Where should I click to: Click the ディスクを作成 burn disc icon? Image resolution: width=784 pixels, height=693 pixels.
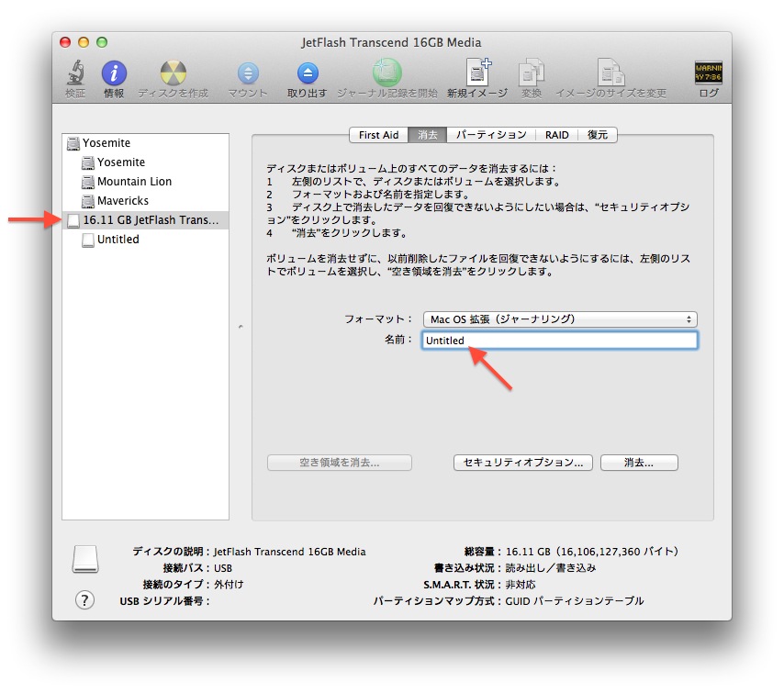(x=173, y=73)
